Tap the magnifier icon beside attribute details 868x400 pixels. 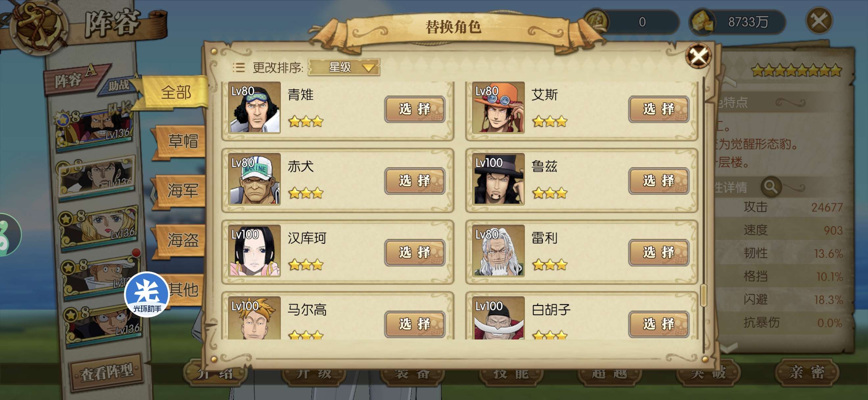click(770, 187)
